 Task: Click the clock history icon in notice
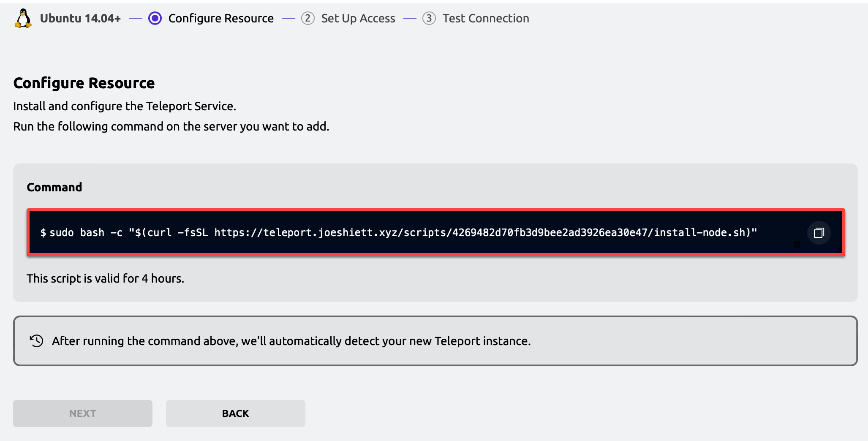[x=36, y=341]
